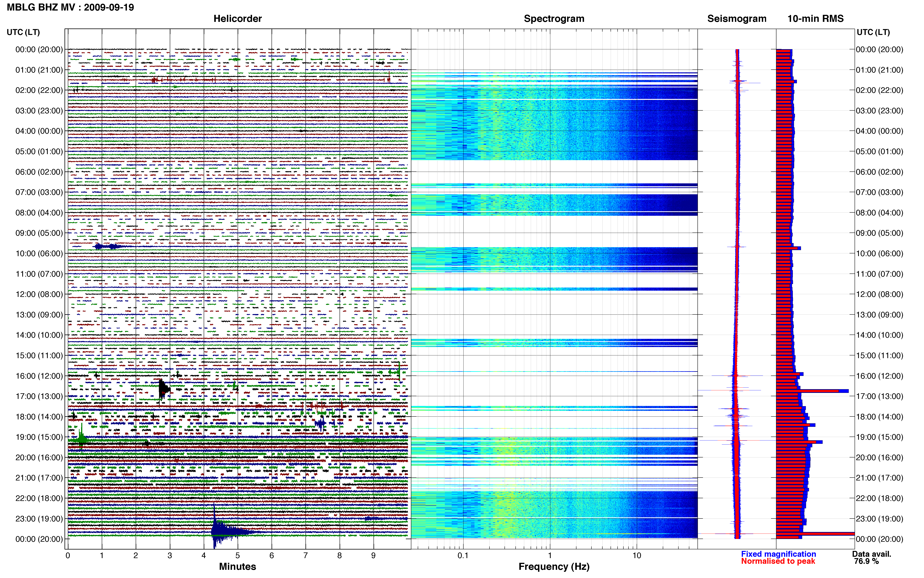Select the "Helicorder" panel heading
The width and height of the screenshot is (924, 578).
[238, 19]
